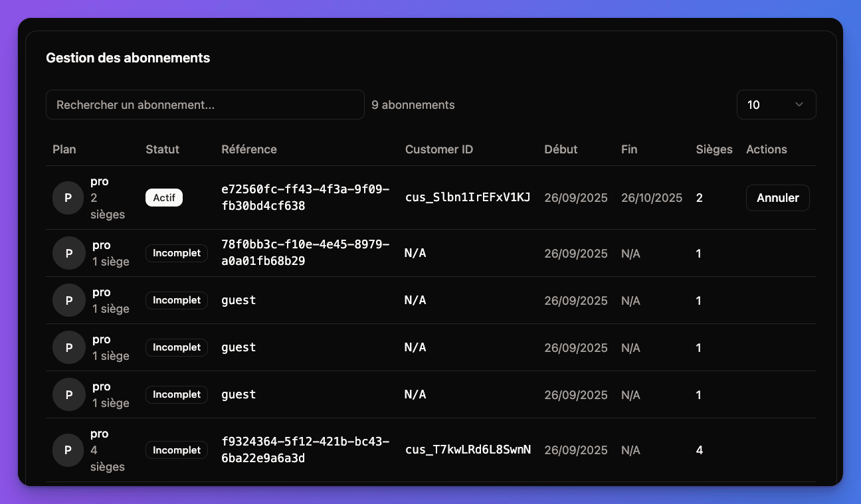Screen dimensions: 861x504
Task: Select the reference e72560fc row text
Action: point(305,197)
